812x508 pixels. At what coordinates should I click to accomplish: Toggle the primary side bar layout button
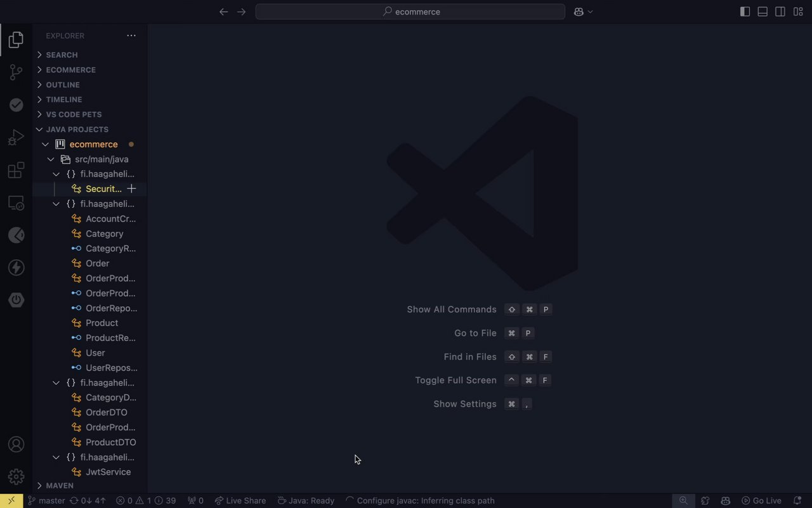(745, 11)
